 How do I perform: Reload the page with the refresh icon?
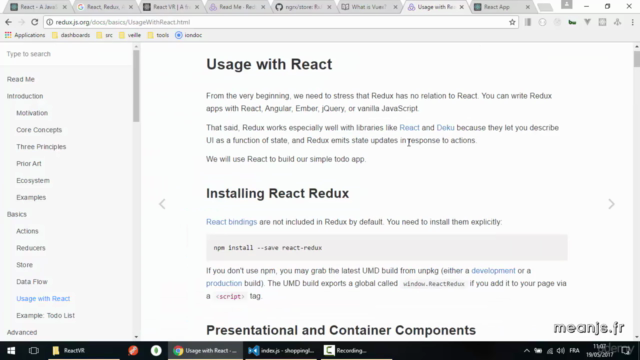click(x=35, y=22)
